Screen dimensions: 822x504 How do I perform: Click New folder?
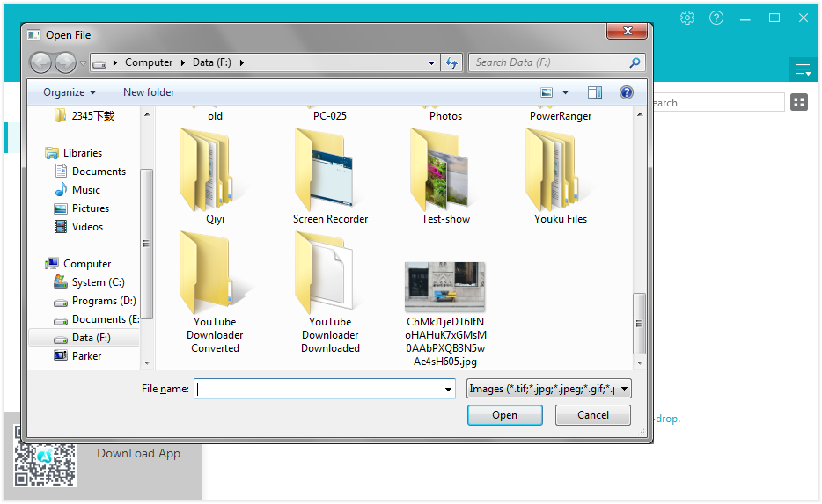click(149, 92)
